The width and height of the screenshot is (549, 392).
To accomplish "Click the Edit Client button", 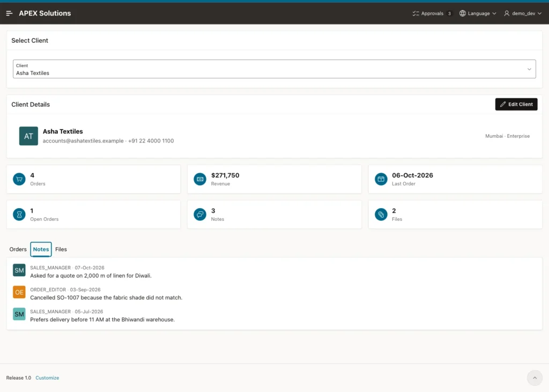I will point(516,105).
